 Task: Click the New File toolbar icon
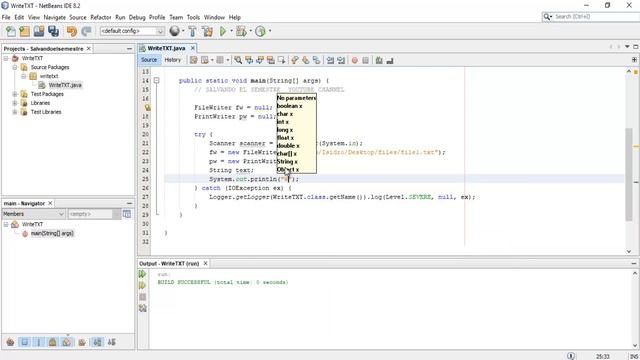pyautogui.click(x=11, y=31)
